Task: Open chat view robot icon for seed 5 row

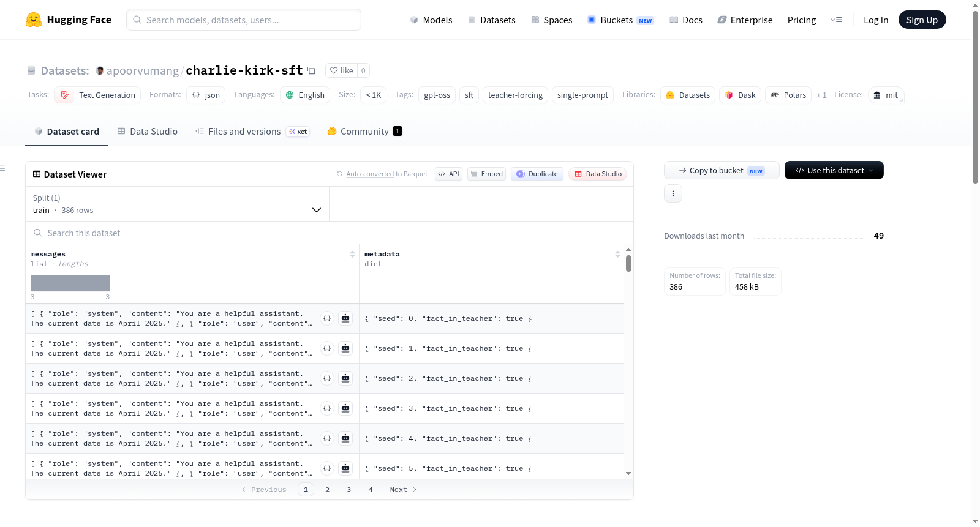Action: 345,468
